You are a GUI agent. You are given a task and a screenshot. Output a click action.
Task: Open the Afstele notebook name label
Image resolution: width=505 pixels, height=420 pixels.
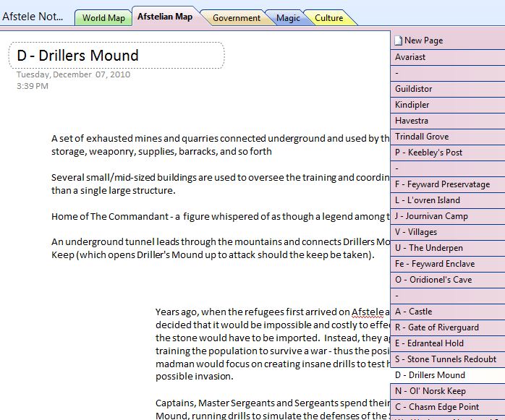click(33, 17)
